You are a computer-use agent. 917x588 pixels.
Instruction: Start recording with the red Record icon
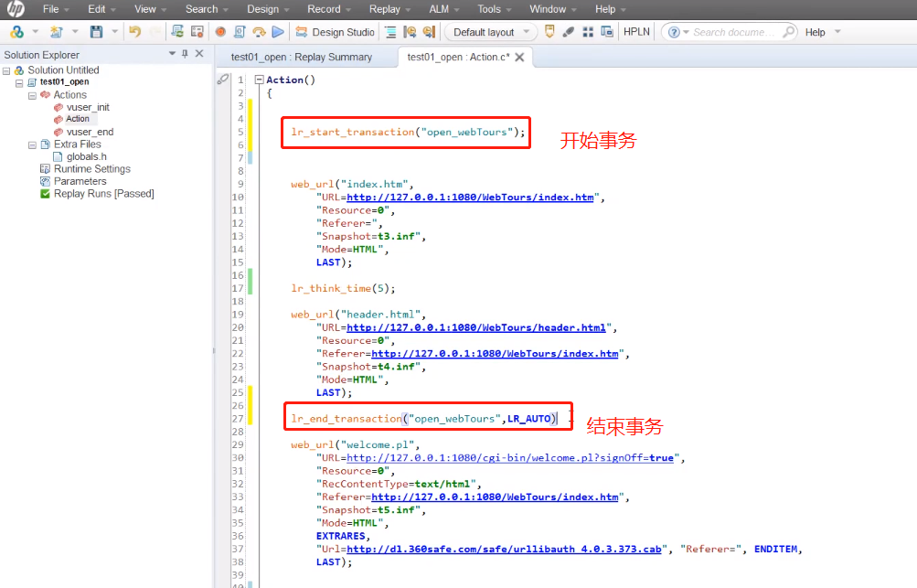[220, 32]
